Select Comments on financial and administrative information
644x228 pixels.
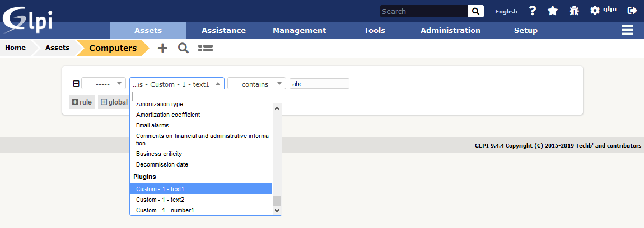(201, 139)
